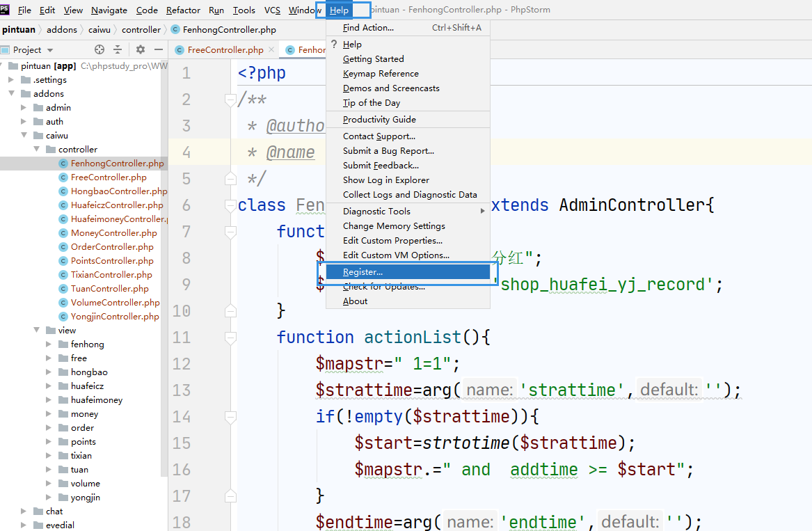Click AdminController class name in editor
812x531 pixels.
631,205
